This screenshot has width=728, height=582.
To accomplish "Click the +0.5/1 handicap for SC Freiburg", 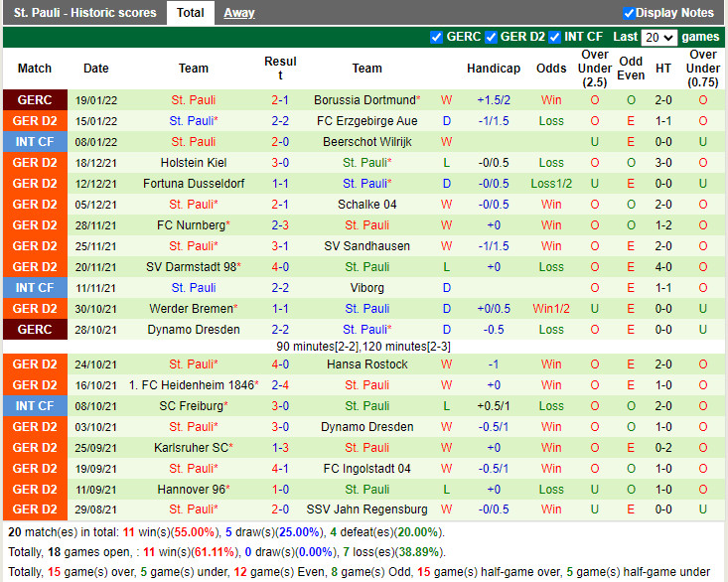I will pyautogui.click(x=494, y=406).
